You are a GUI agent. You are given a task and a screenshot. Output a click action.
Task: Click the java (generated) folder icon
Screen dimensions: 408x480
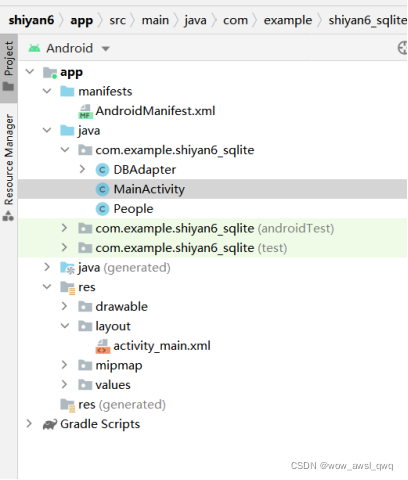(67, 268)
